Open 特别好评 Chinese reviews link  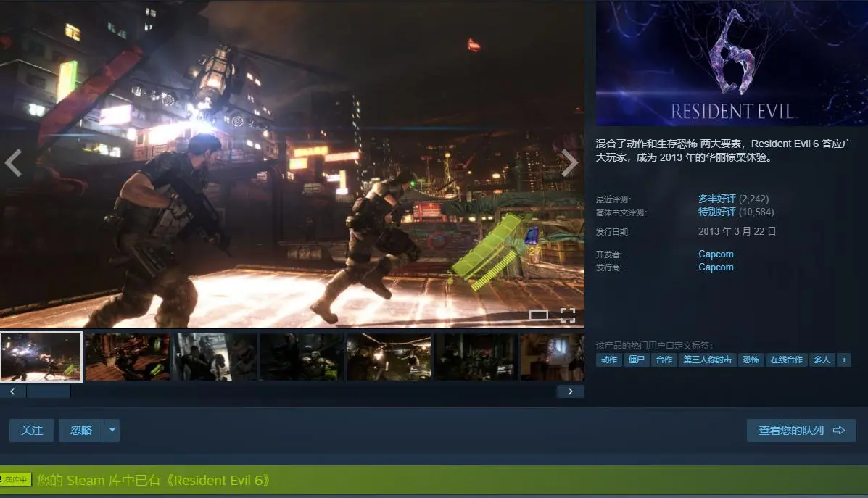[x=716, y=212]
